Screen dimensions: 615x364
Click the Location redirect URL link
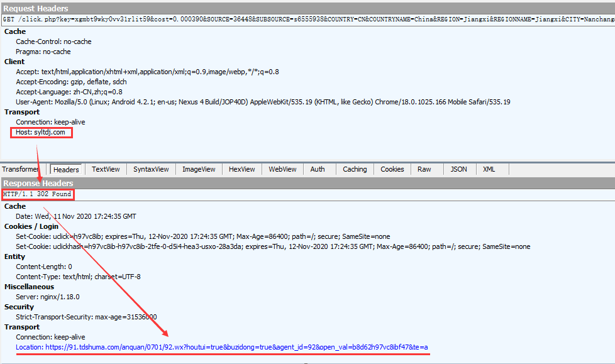(222, 347)
